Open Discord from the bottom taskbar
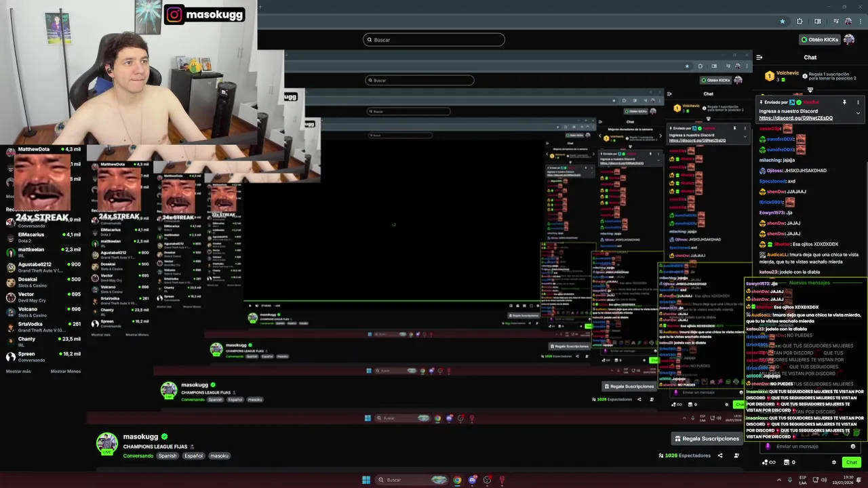The image size is (868, 488). click(472, 480)
